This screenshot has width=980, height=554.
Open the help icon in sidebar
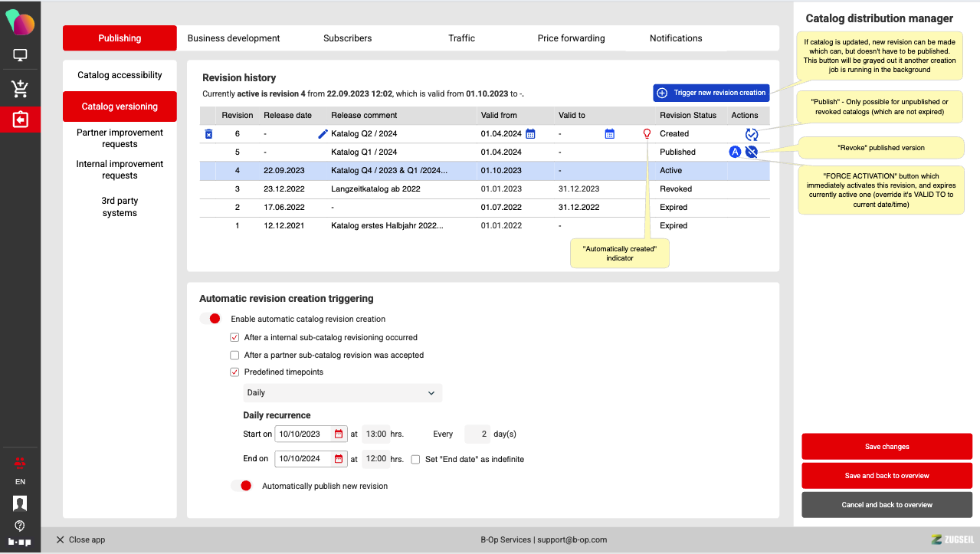20,526
